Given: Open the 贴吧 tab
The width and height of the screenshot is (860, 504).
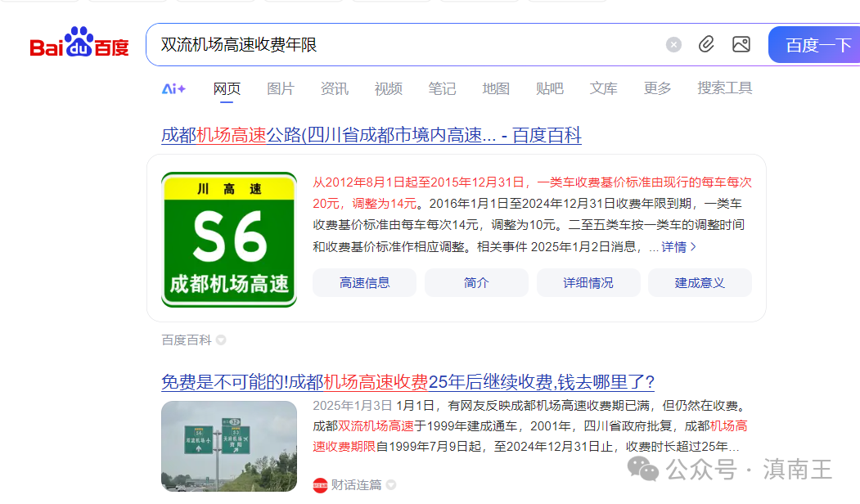Looking at the screenshot, I should tap(550, 88).
